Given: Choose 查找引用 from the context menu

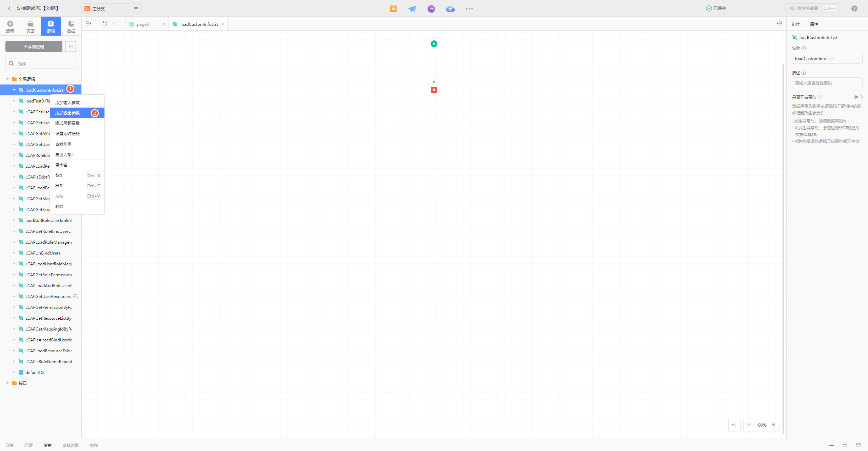Looking at the screenshot, I should pyautogui.click(x=77, y=144).
